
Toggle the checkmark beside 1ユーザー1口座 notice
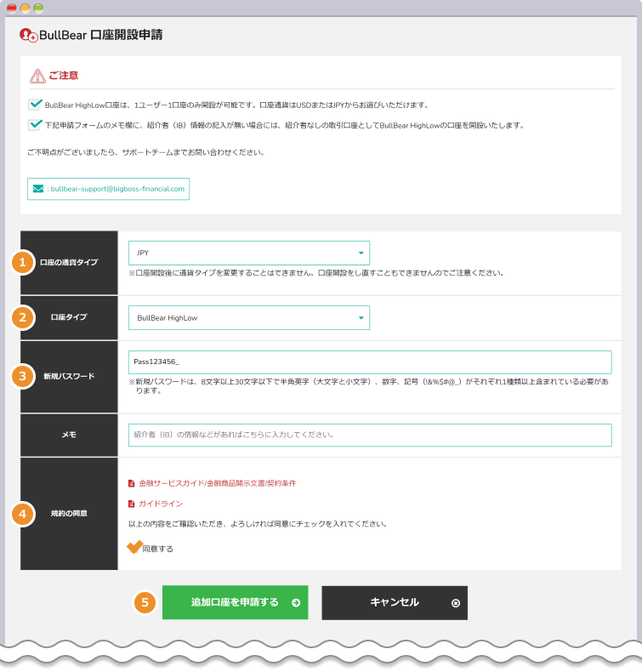(x=35, y=104)
